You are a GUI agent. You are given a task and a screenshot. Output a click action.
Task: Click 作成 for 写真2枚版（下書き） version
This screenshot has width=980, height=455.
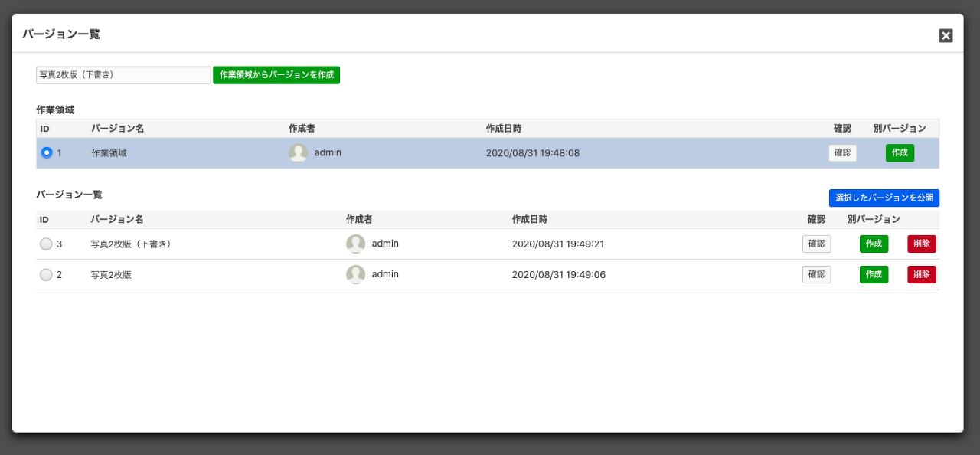pyautogui.click(x=874, y=244)
